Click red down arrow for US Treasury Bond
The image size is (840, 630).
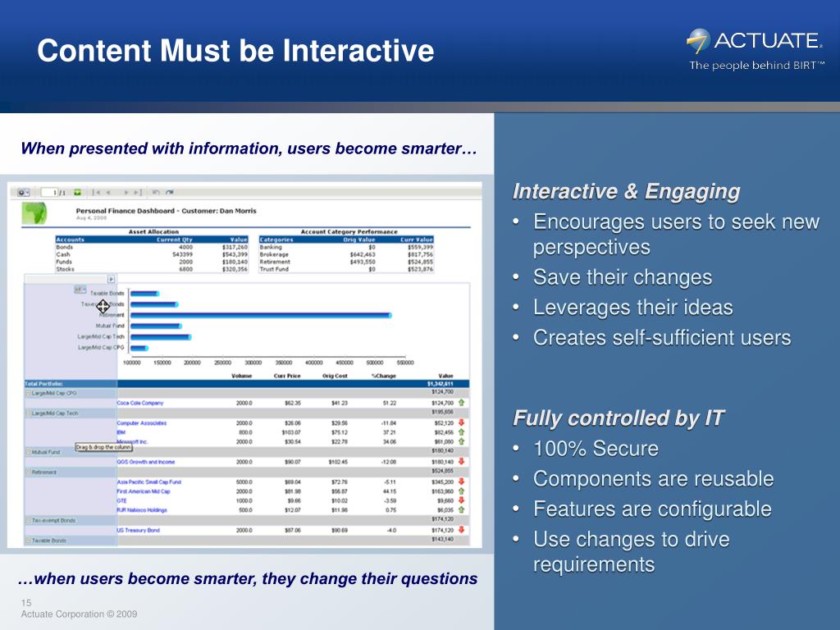click(461, 530)
